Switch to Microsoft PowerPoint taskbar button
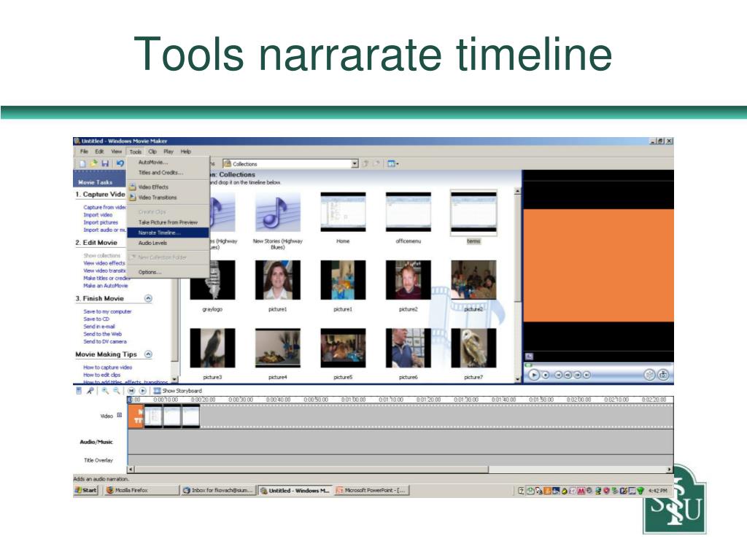Screen dimensions: 747x560 371,490
